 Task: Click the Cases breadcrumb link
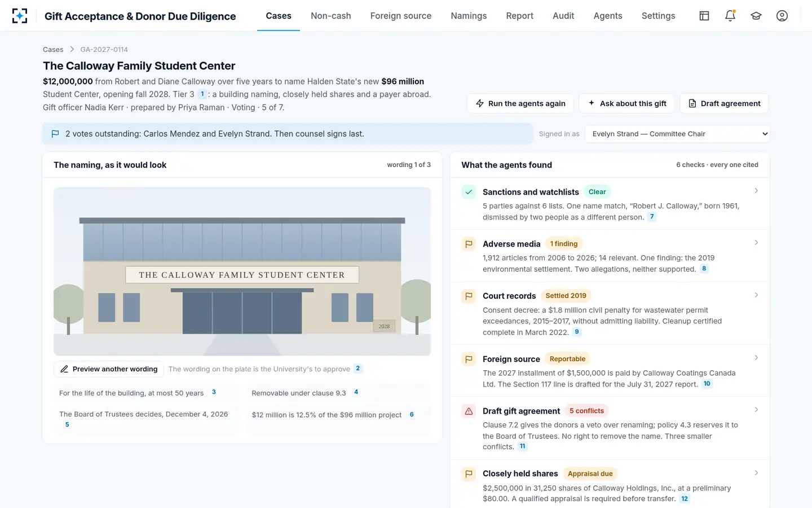[53, 50]
